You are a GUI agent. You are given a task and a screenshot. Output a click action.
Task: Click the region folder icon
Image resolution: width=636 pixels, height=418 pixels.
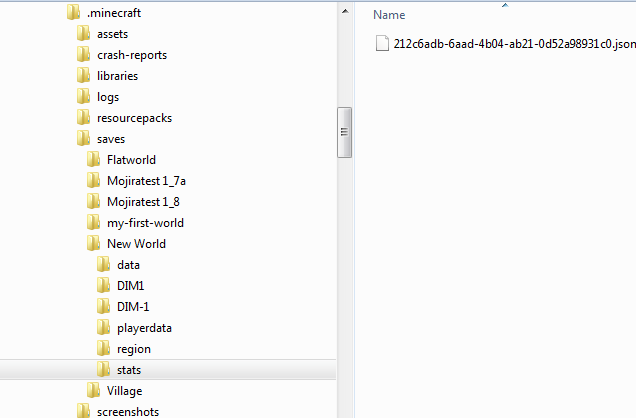point(104,349)
